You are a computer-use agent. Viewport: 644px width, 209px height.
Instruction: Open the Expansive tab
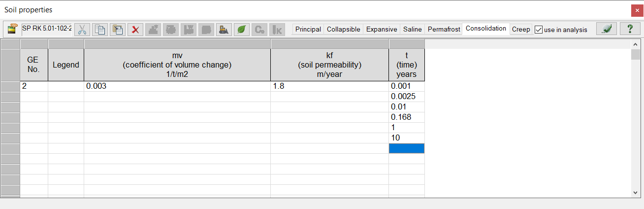point(382,29)
